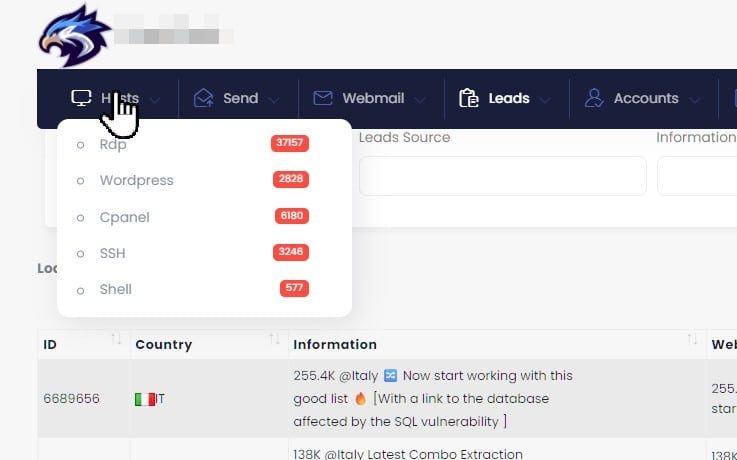Expand the Webmail dropdown chevron
The height and width of the screenshot is (460, 737).
click(419, 99)
